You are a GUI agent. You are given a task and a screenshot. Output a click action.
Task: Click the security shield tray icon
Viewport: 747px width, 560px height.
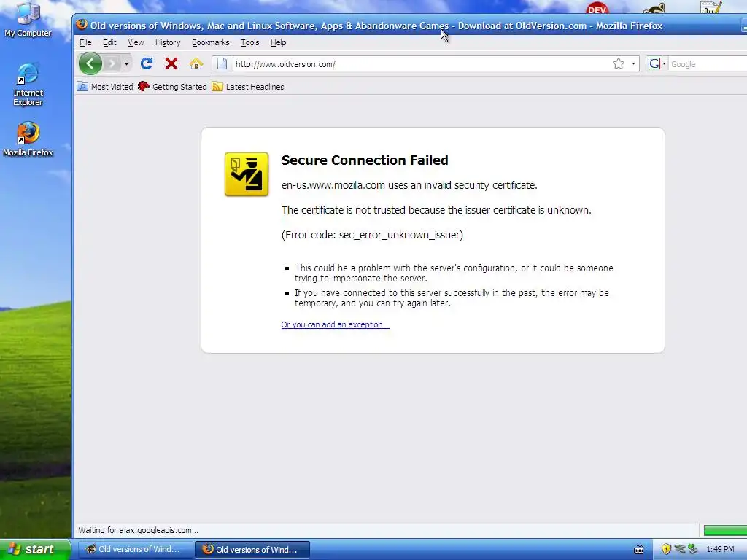pyautogui.click(x=666, y=550)
